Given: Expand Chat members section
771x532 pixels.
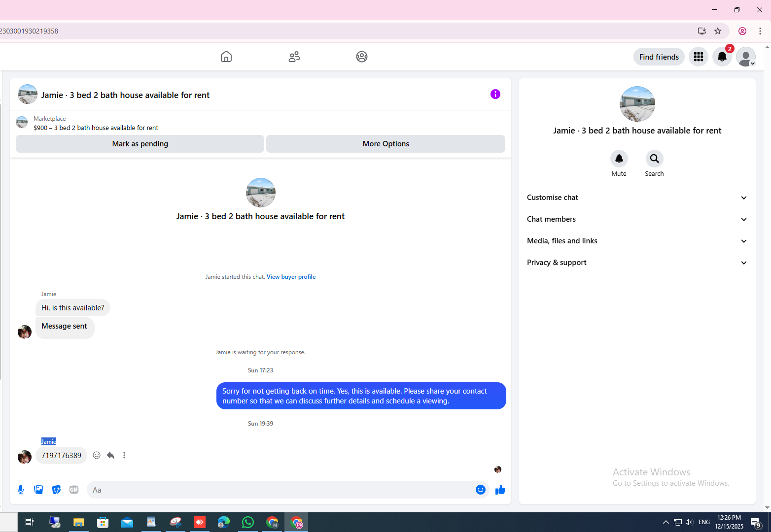Looking at the screenshot, I should point(637,219).
